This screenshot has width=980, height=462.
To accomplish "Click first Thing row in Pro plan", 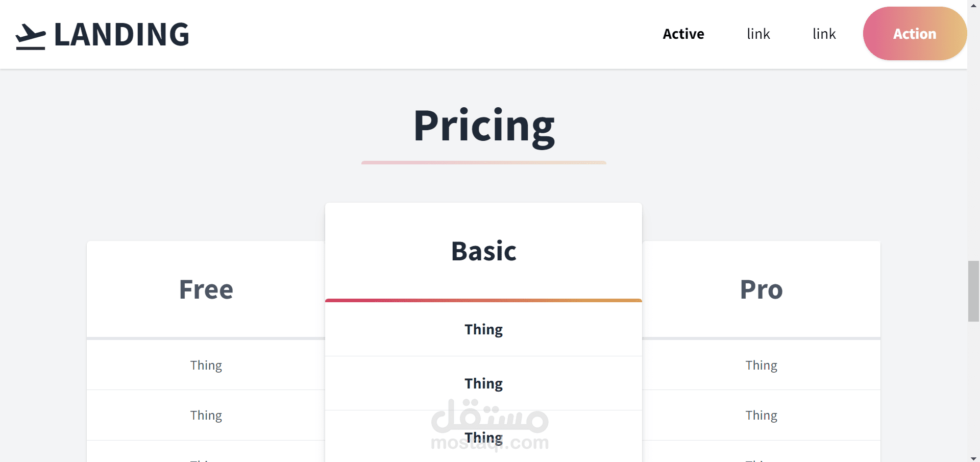I will 761,365.
